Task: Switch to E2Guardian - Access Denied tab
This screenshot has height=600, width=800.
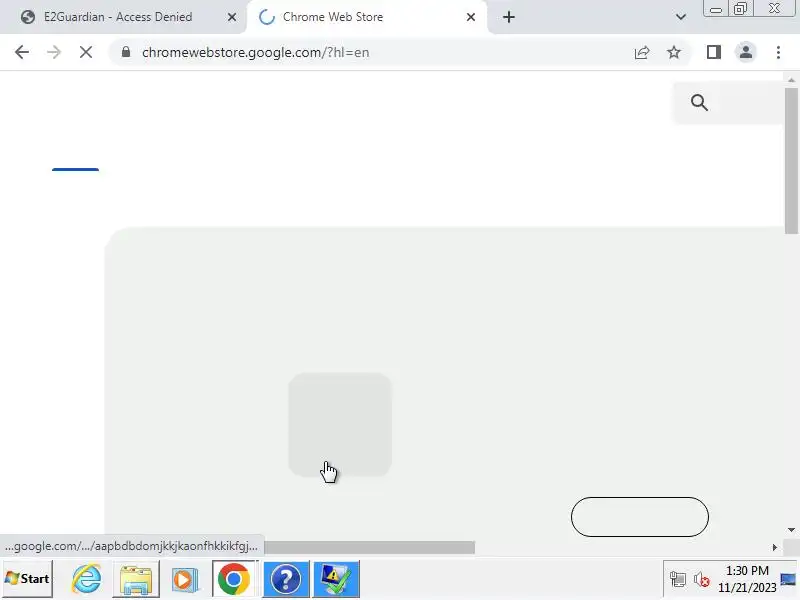Action: point(118,17)
